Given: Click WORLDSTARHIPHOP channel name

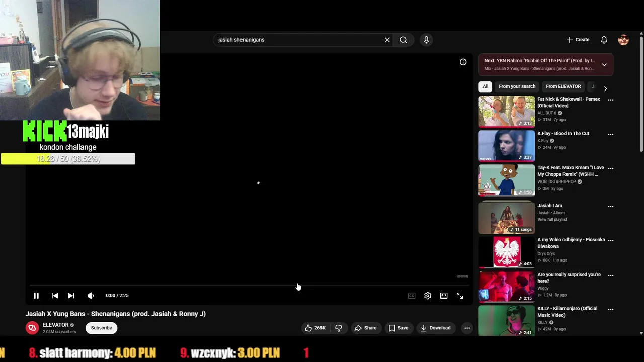Looking at the screenshot, I should coord(556,182).
